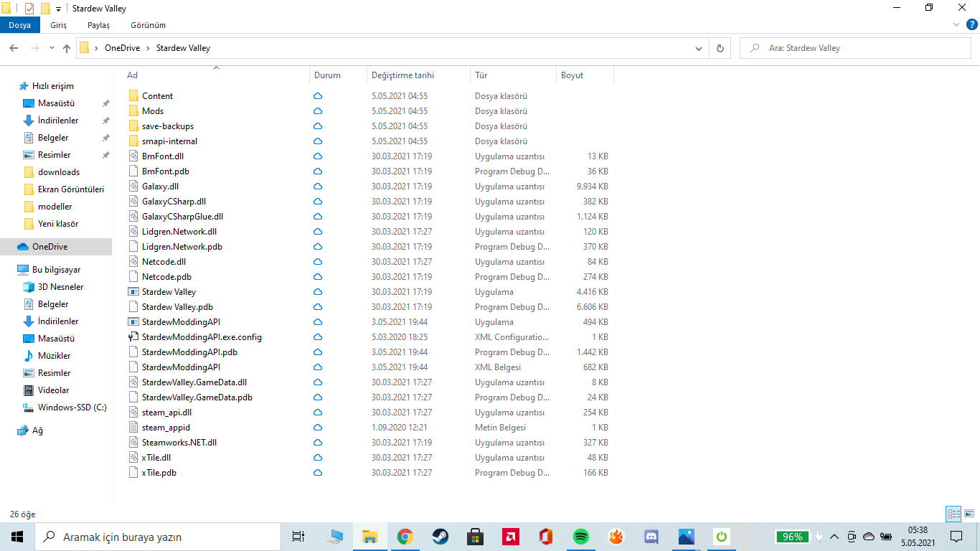The image size is (980, 551).
Task: Select Hızlı erişim in navigation pane
Action: tap(53, 86)
